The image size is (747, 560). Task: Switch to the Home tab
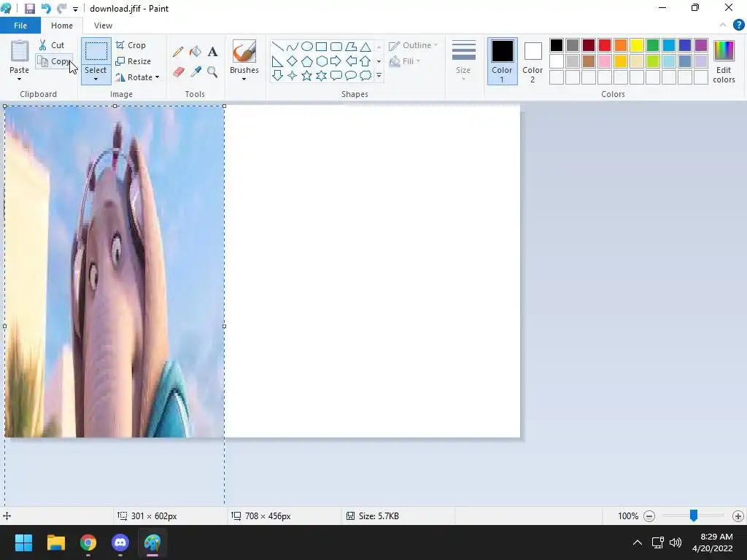(x=62, y=26)
